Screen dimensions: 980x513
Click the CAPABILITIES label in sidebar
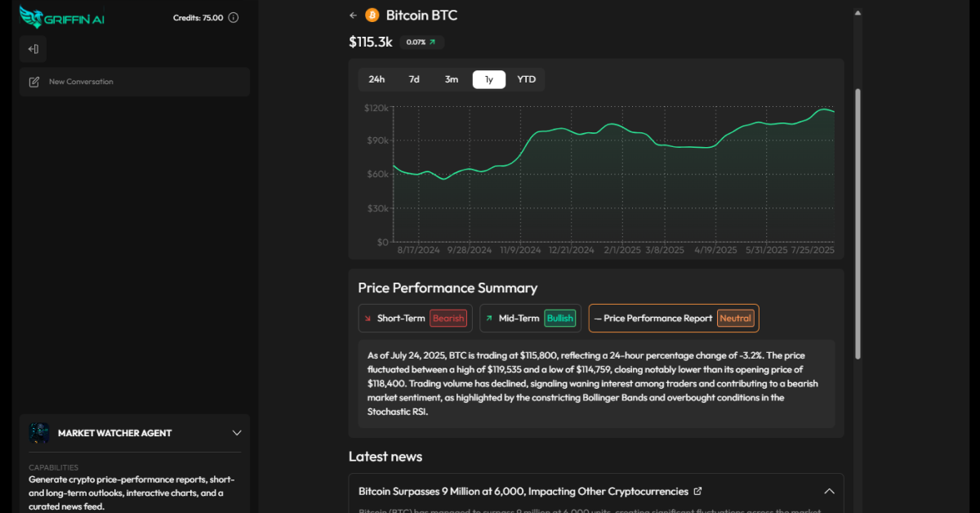click(54, 468)
